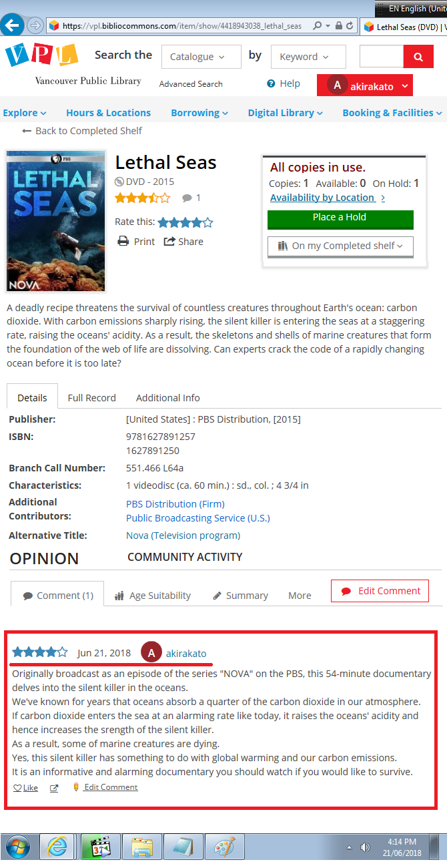Open the Help question mark icon

(x=271, y=83)
